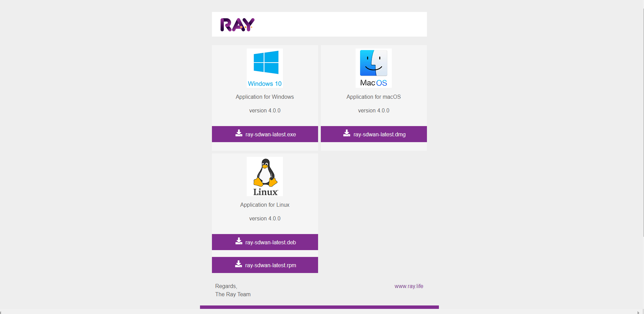Click the "Regards," text
Viewport: 644px width, 314px height.
[x=226, y=286]
